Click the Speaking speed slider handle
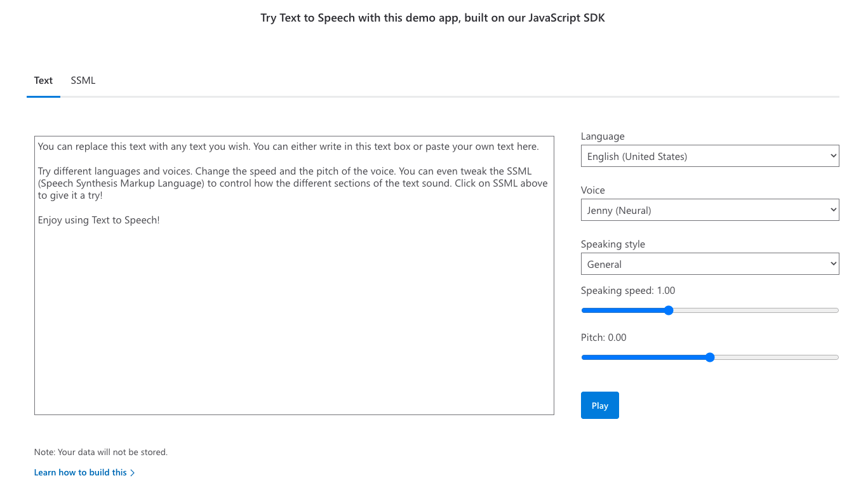Viewport: 868px width, 490px height. point(668,310)
